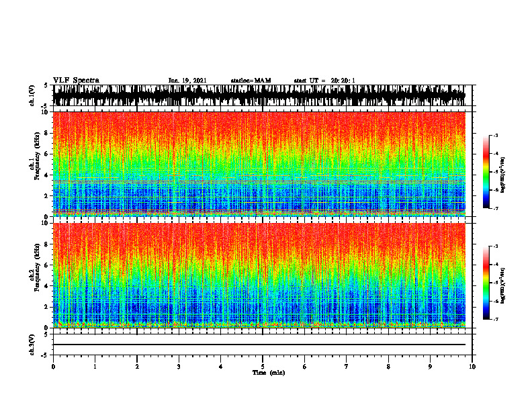
Task: Click ch.2 colorbar tick label "-6"
Action: pos(496,301)
